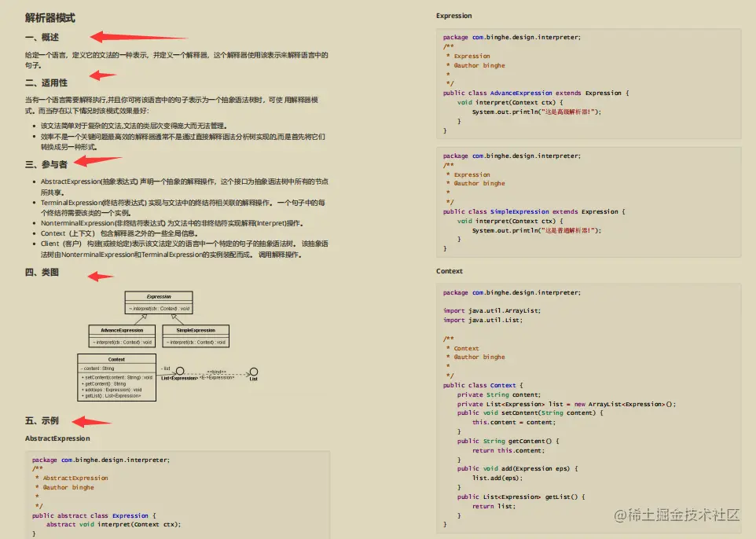Click the line public void add(Expression eps)

coord(517,468)
